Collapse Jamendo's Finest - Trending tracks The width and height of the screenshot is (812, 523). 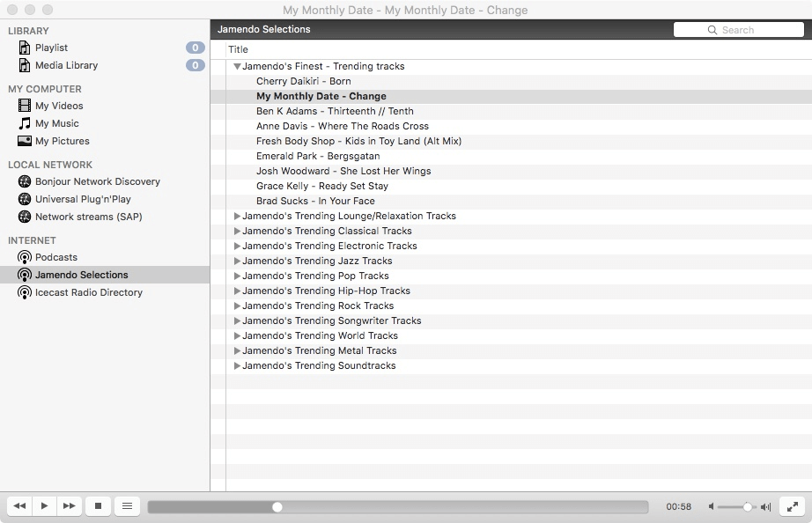[236, 66]
